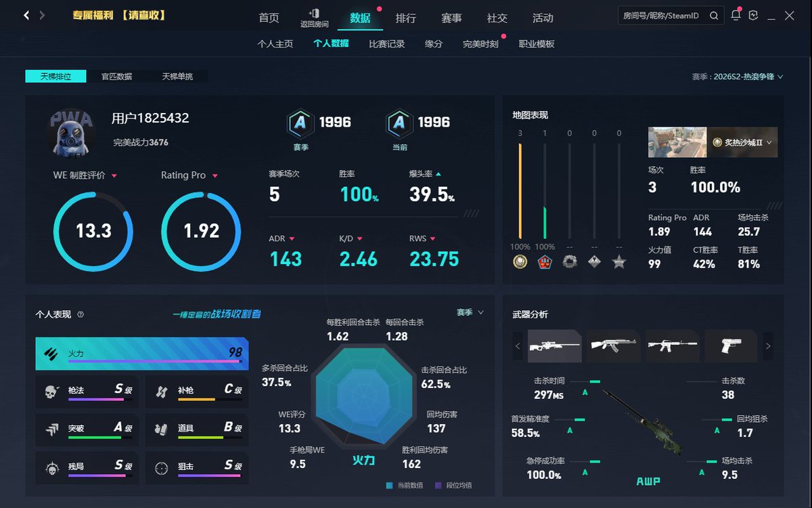812x508 pixels.
Task: Expand the Rating Pro red arrow
Action: (x=215, y=175)
